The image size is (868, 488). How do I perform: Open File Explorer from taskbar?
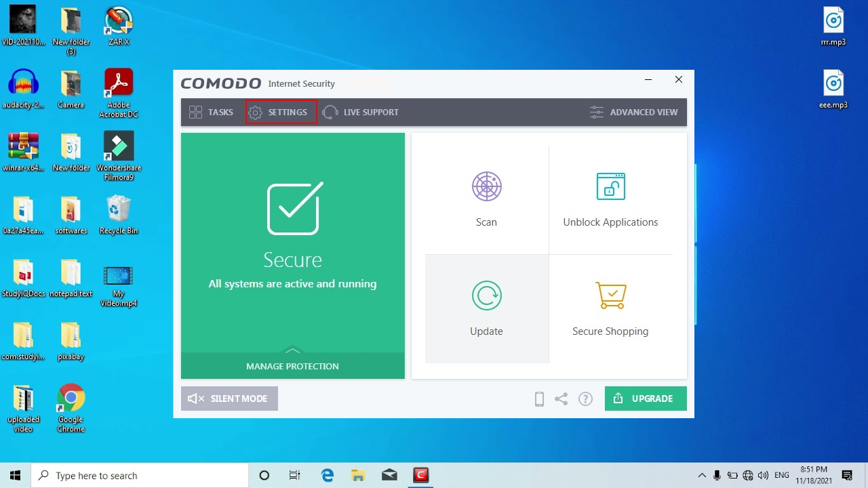point(359,475)
